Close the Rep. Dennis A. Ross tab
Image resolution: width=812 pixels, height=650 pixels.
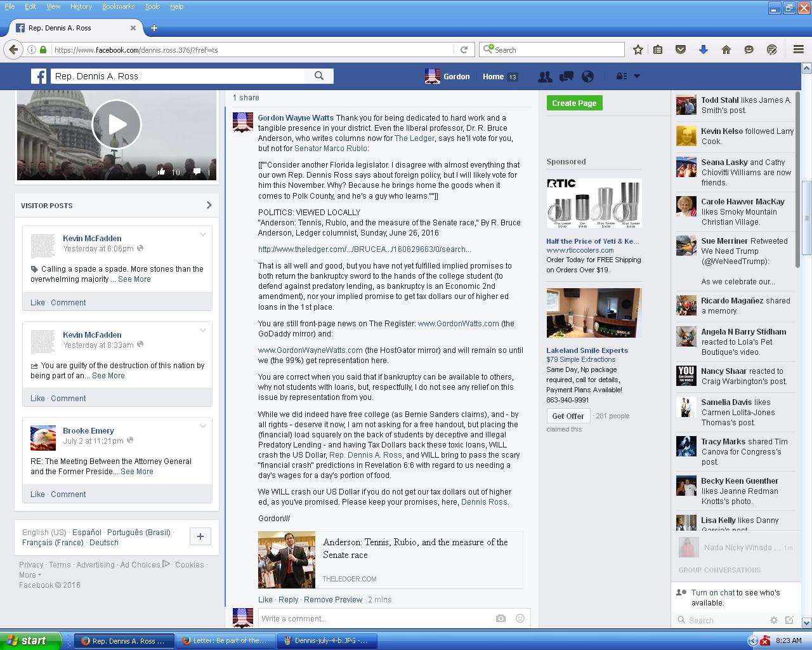(133, 28)
